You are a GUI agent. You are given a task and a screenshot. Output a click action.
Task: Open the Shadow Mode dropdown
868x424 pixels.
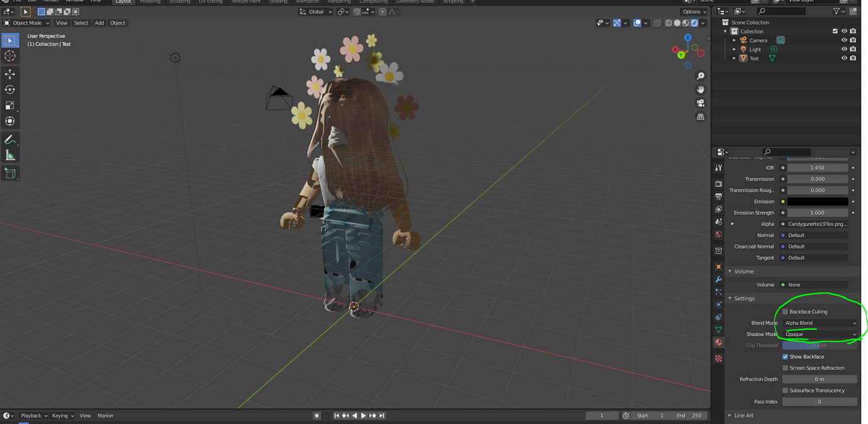(820, 335)
